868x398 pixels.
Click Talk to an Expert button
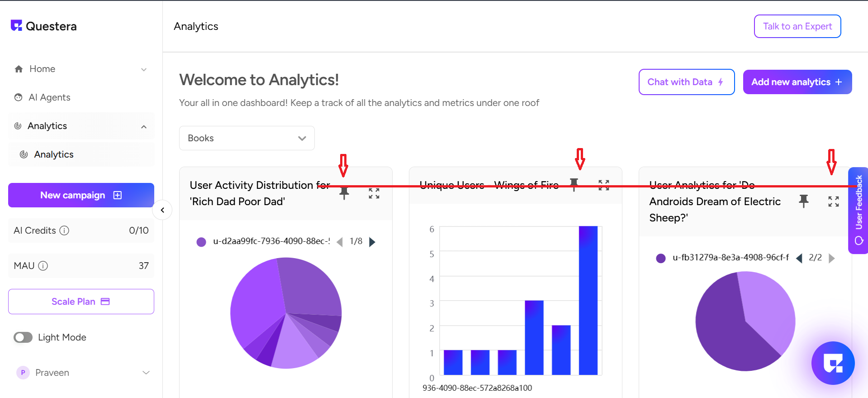pyautogui.click(x=797, y=26)
